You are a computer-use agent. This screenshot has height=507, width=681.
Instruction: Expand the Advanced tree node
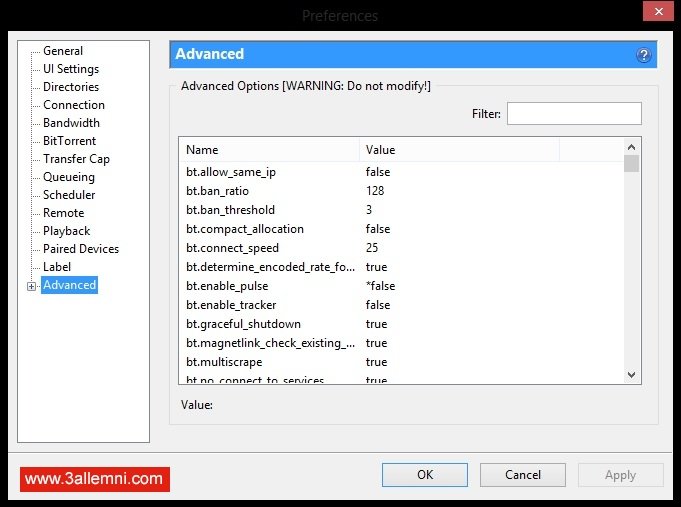pyautogui.click(x=31, y=286)
